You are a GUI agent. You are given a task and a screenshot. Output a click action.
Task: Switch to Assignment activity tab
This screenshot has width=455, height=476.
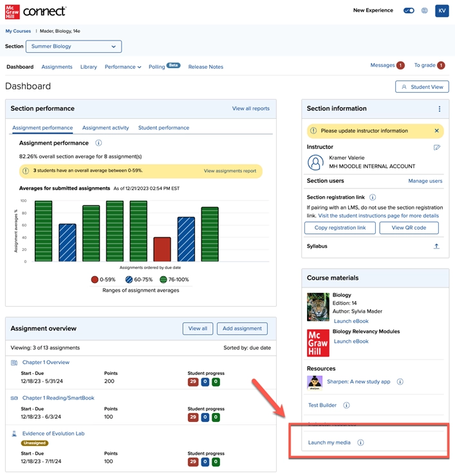point(106,128)
